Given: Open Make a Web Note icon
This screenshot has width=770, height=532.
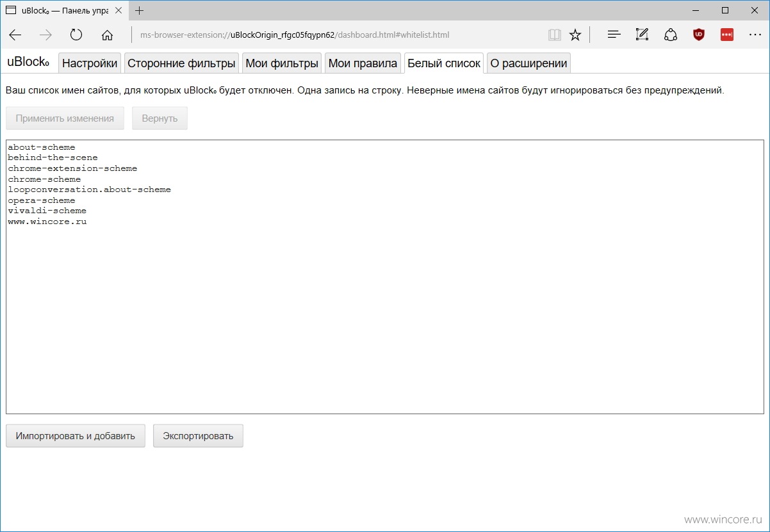Looking at the screenshot, I should (x=642, y=35).
